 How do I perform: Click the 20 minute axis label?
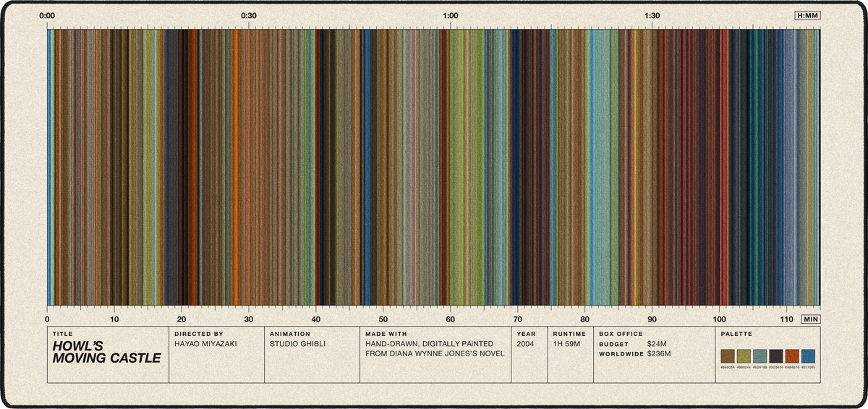182,319
